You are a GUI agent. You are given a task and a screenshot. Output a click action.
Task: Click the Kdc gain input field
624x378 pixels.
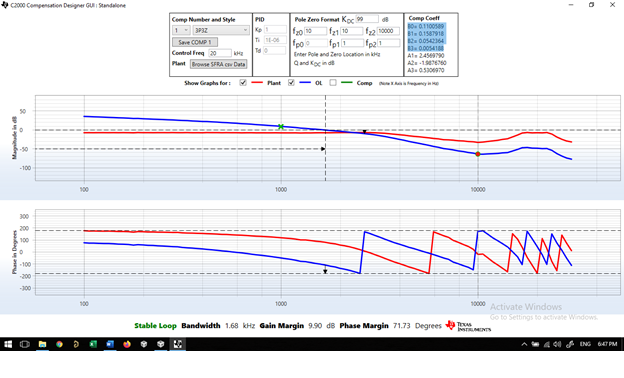pyautogui.click(x=367, y=19)
